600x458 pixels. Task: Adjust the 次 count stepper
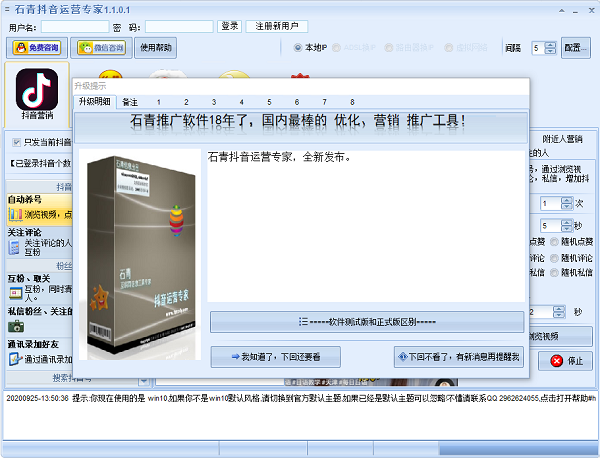tap(566, 203)
